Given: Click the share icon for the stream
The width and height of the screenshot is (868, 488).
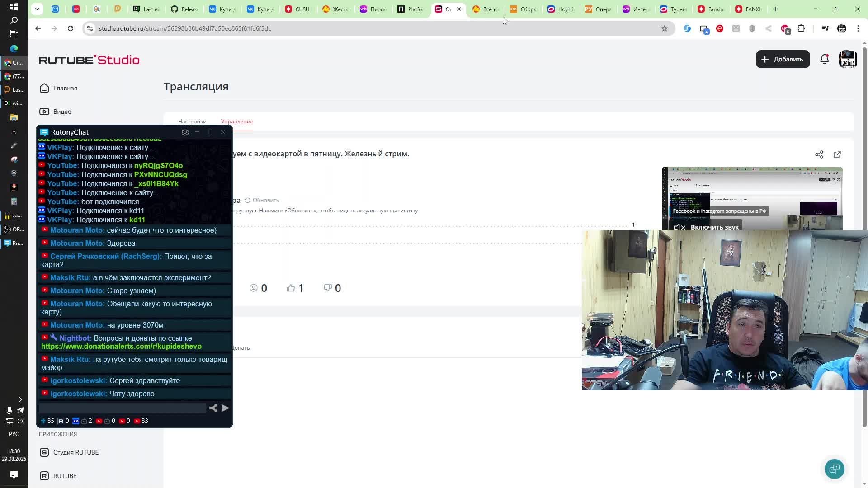Looking at the screenshot, I should pyautogui.click(x=819, y=155).
